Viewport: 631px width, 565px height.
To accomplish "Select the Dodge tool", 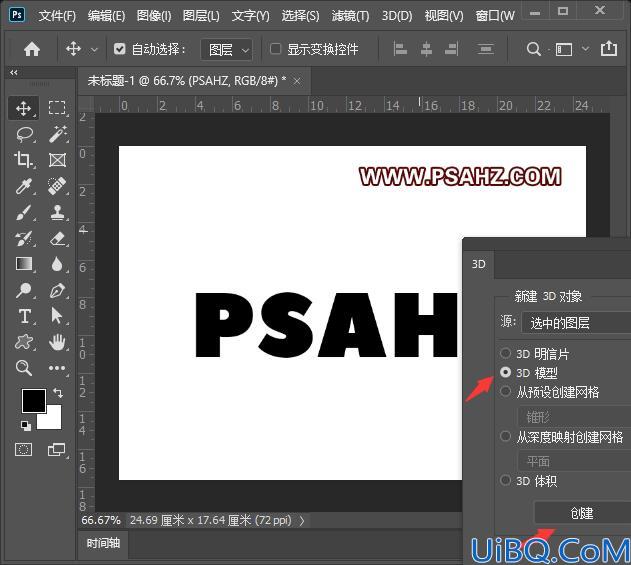I will tap(24, 290).
